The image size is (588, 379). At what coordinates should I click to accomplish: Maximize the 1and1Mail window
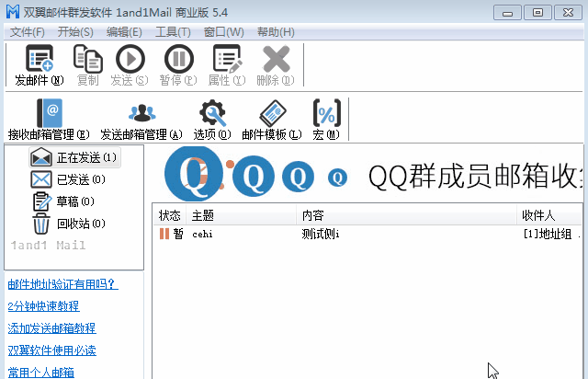tap(537, 13)
